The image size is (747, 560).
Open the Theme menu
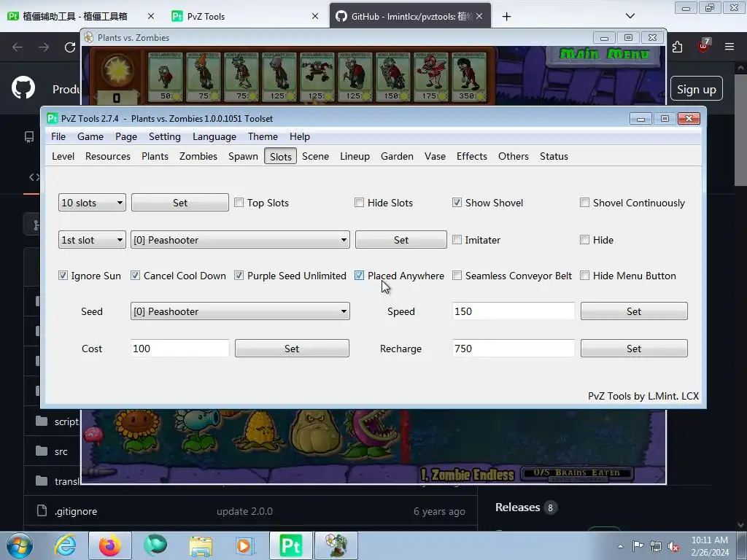coord(263,136)
